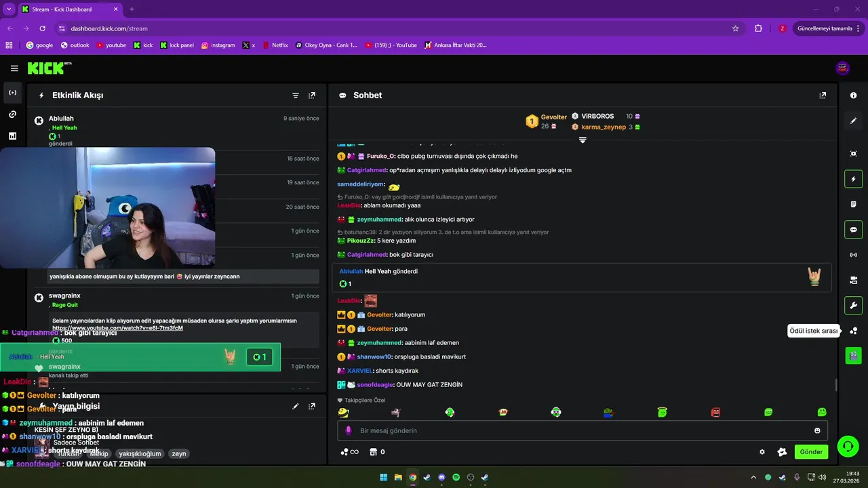Edit Yayın bilgisi with the pencil icon
This screenshot has width=868, height=488.
pos(296,406)
